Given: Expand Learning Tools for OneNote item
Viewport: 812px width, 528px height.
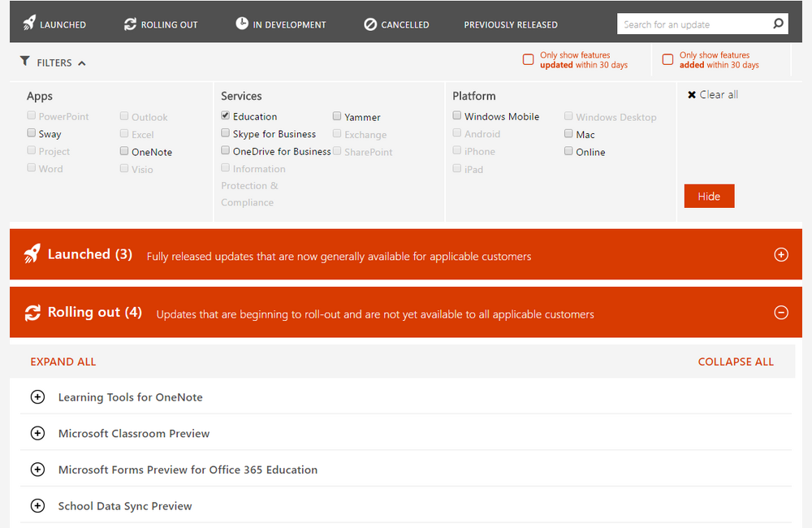Looking at the screenshot, I should (x=37, y=397).
